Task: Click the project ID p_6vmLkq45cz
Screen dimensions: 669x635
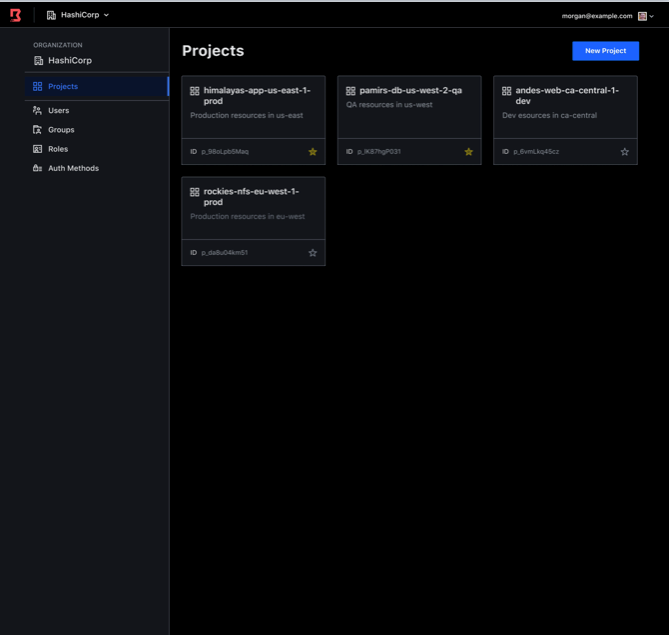Action: tap(536, 151)
